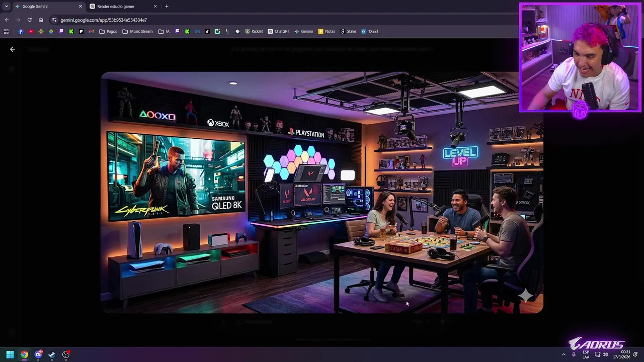Expand the Music Stream bookmarks folder
The width and height of the screenshot is (644, 362).
(137, 31)
